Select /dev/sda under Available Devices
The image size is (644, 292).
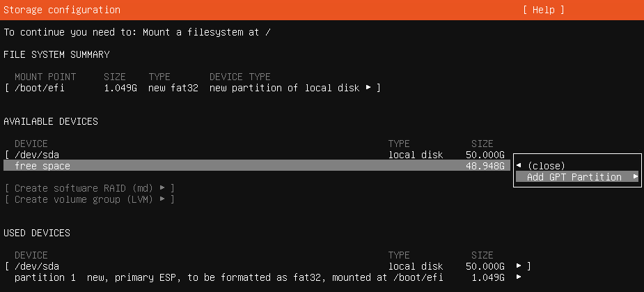pos(37,155)
